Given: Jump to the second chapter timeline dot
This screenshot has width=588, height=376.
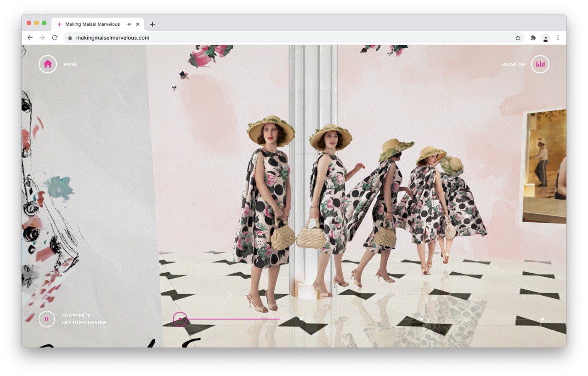Looking at the screenshot, I should [301, 319].
